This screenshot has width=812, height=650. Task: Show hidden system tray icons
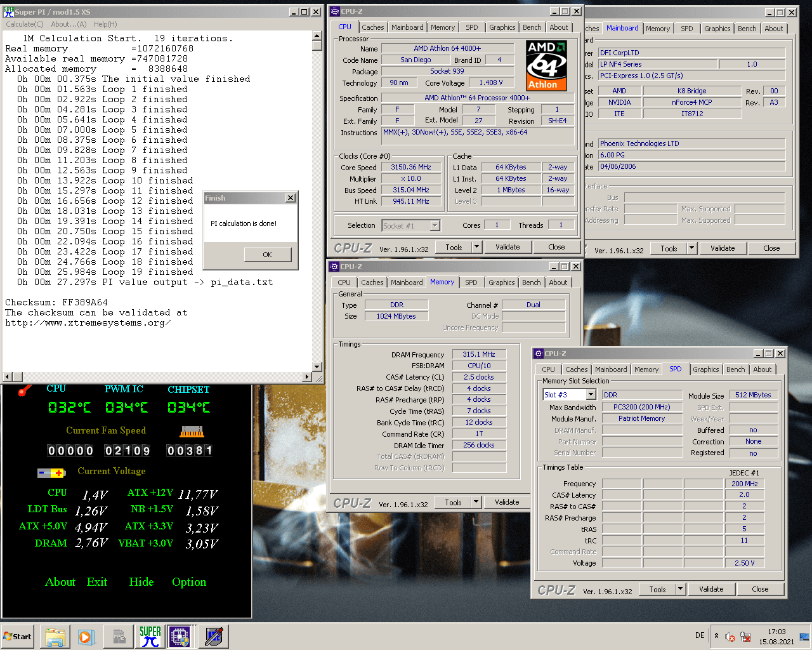coord(716,635)
